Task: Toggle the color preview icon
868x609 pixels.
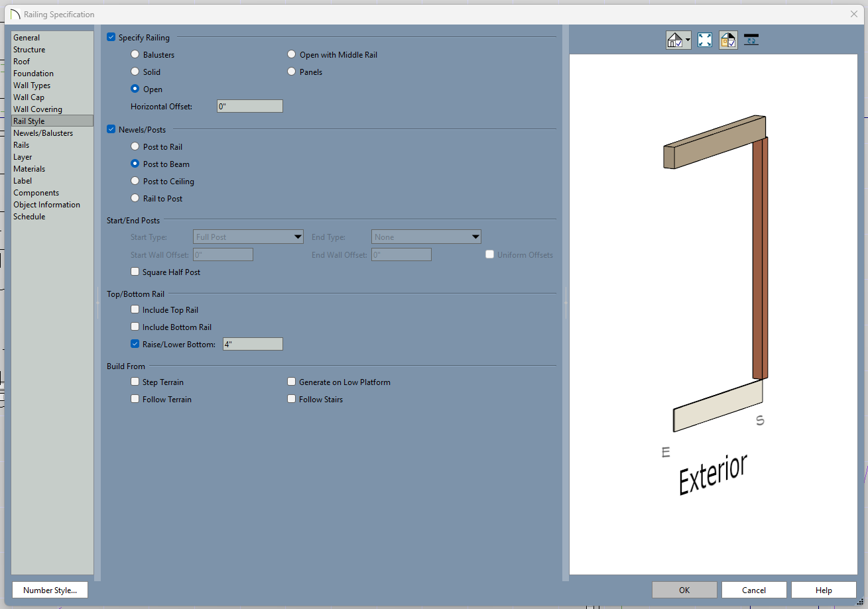Action: (x=728, y=40)
